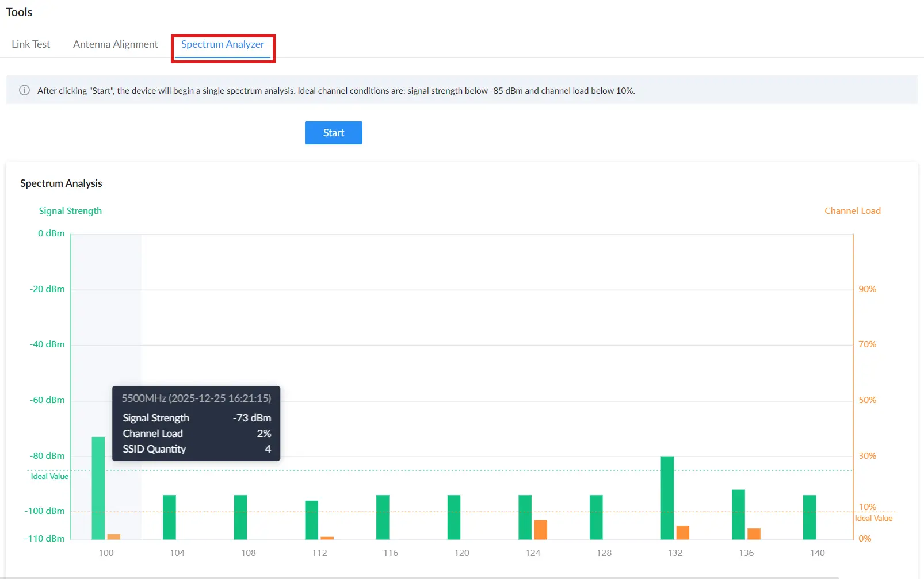Click the 10% channel load axis label
The height and width of the screenshot is (579, 924).
[x=868, y=507]
